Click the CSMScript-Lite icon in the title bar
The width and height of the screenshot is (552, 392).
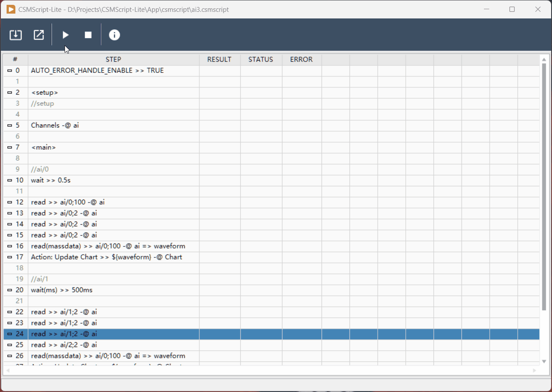point(11,9)
